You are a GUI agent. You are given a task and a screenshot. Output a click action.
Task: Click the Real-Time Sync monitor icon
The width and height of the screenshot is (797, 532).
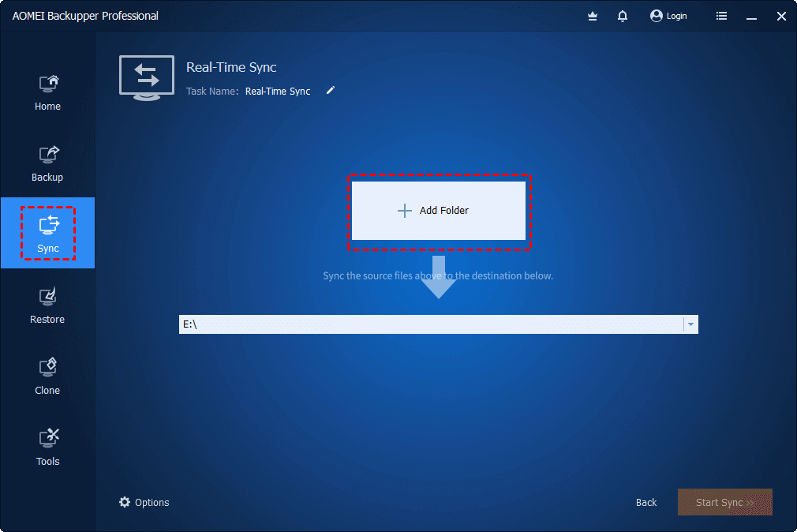point(147,78)
